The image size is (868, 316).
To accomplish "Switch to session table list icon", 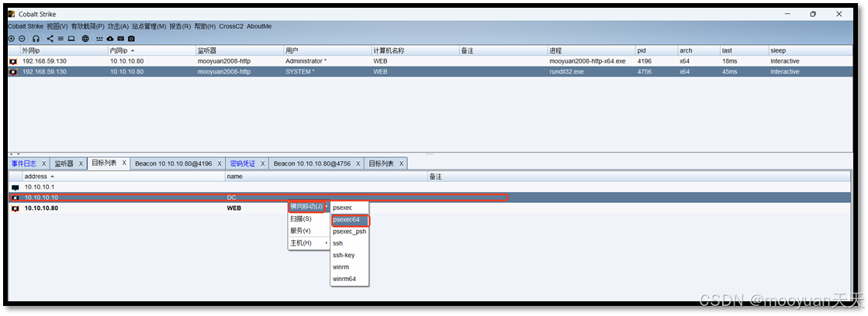I will click(61, 39).
